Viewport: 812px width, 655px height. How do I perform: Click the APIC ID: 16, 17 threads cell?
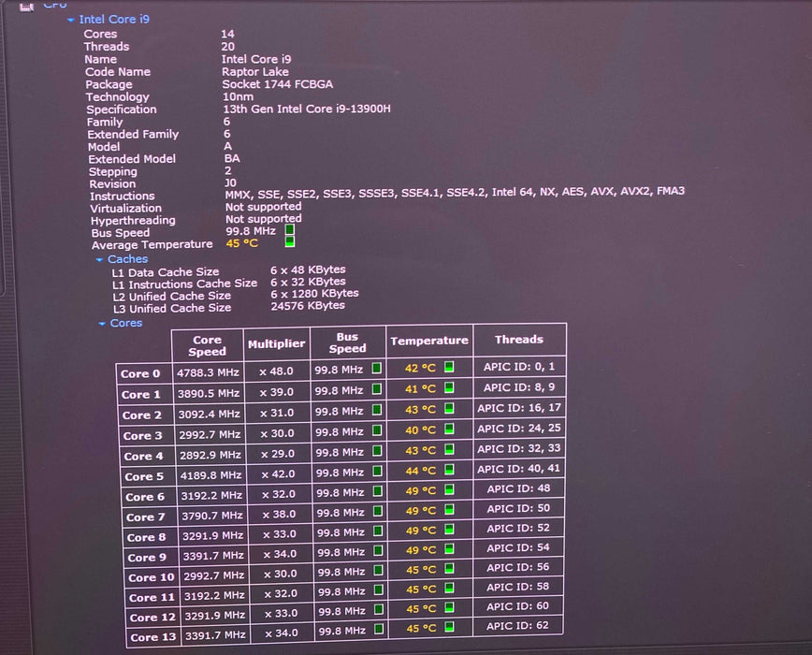pos(519,408)
